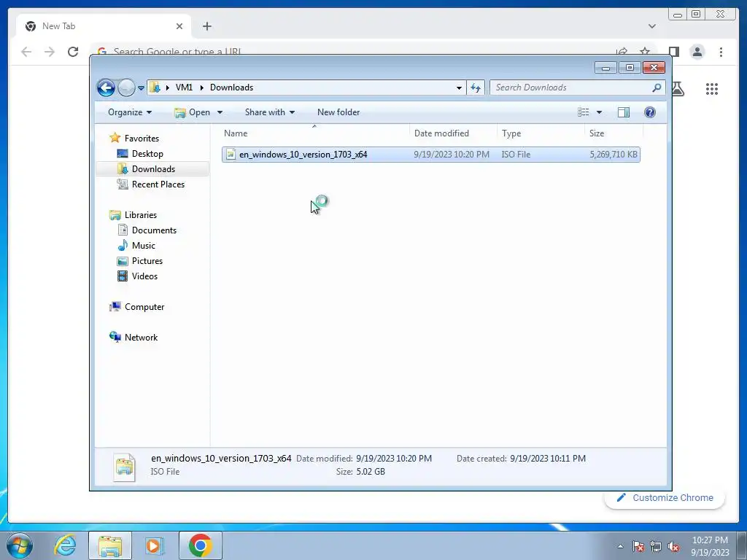
Task: Open recent locations dropdown next to nav arrows
Action: point(141,88)
